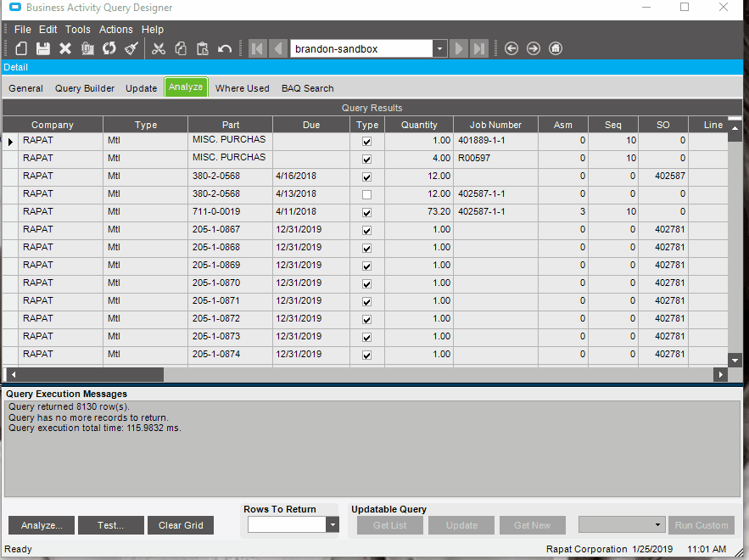Click the Business Activity Query Designer app icon
The height and width of the screenshot is (560, 749).
click(14, 8)
